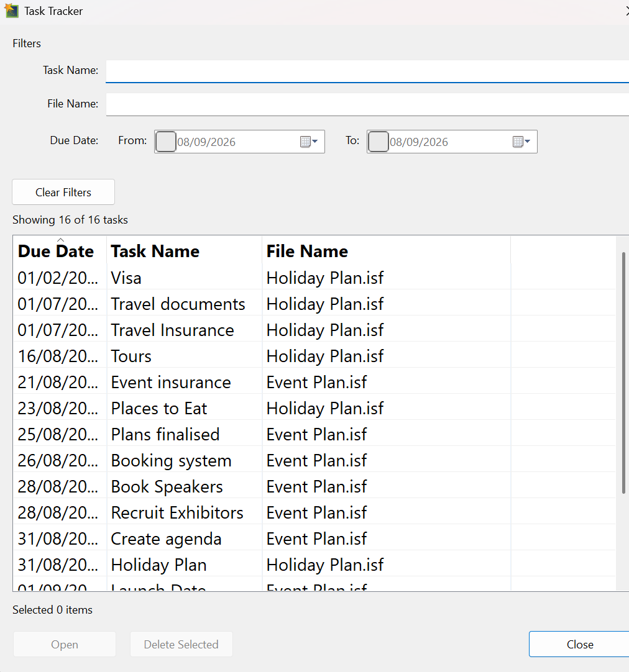Select the Holiday Plan task row
The image size is (629, 672).
tap(314, 565)
